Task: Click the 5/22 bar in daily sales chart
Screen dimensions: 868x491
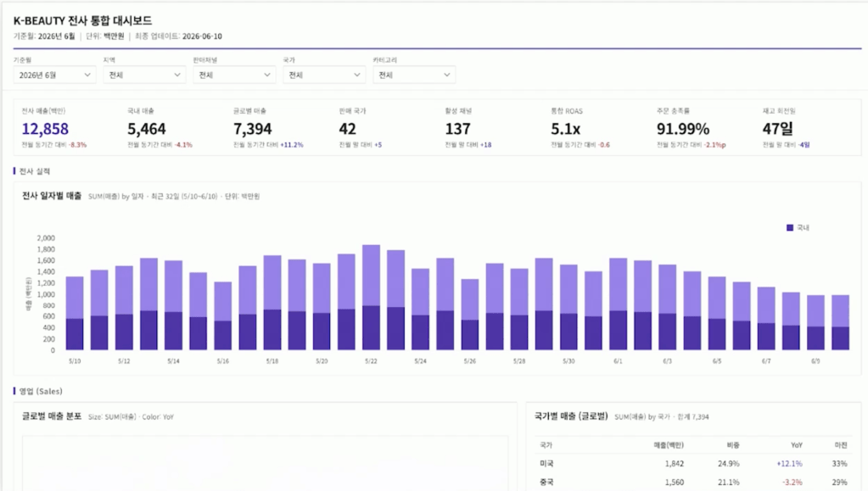Action: pyautogui.click(x=371, y=298)
